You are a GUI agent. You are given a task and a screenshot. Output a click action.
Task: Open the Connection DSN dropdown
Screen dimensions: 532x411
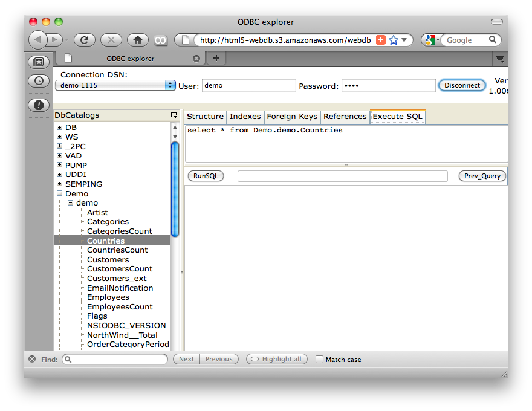(x=170, y=85)
